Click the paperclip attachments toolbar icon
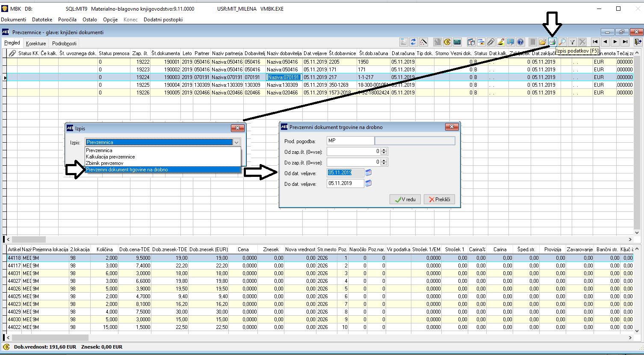Screen dimensions: 644x355 pos(491,42)
